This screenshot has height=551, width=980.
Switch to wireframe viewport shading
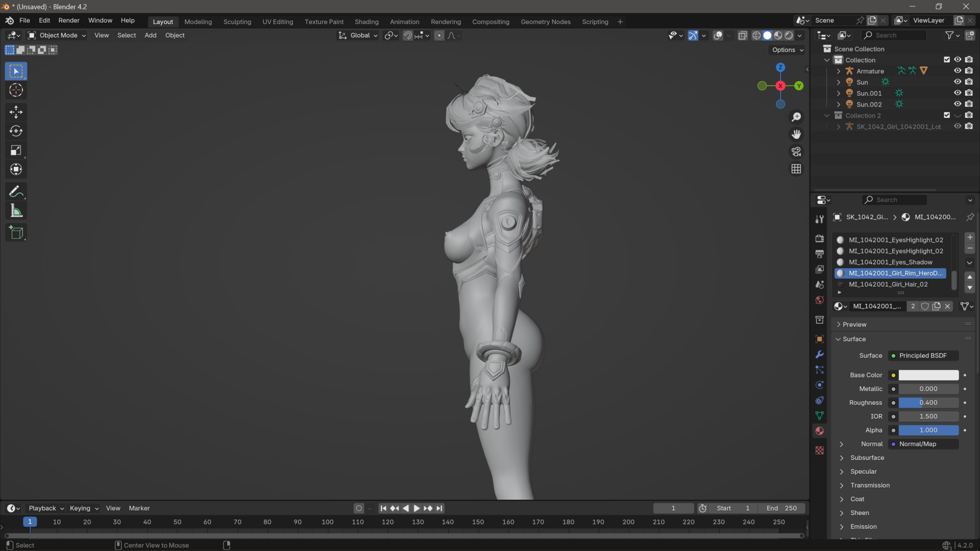pos(756,35)
